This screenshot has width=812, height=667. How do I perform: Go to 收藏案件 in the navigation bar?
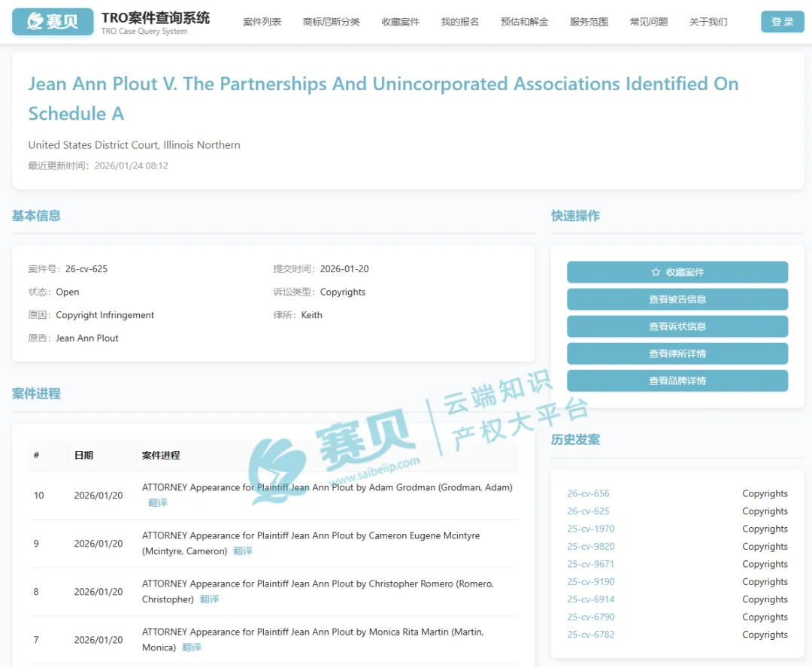coord(401,22)
